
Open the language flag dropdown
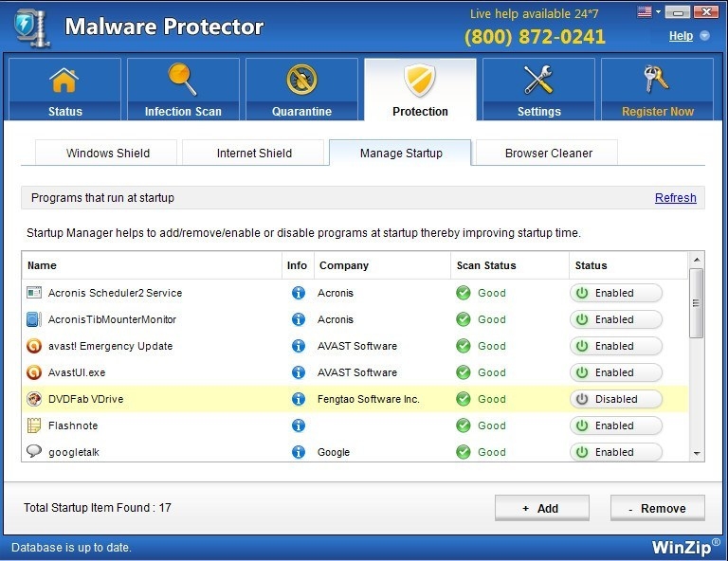tap(648, 12)
